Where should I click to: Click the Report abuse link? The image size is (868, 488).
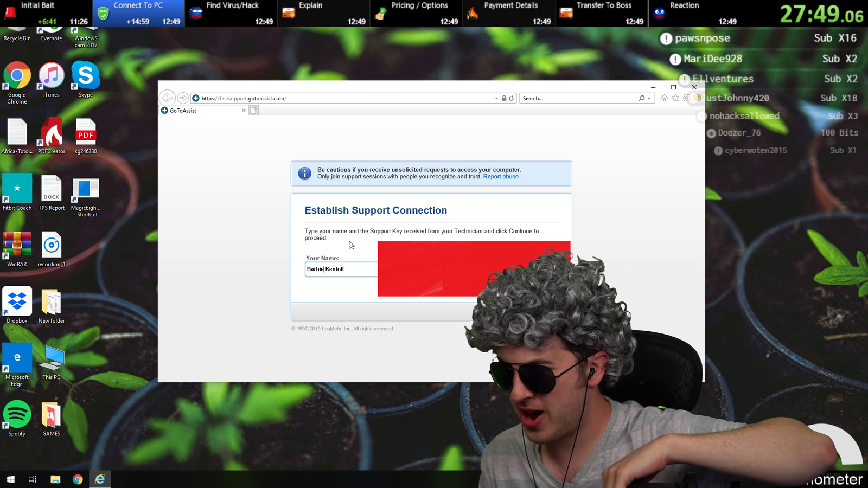click(x=501, y=177)
